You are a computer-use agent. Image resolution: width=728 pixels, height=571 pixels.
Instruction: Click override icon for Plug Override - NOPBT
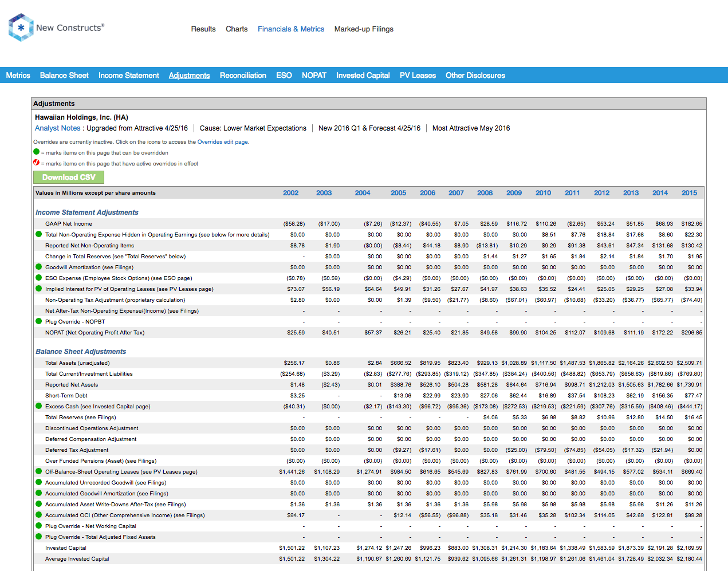tap(39, 321)
